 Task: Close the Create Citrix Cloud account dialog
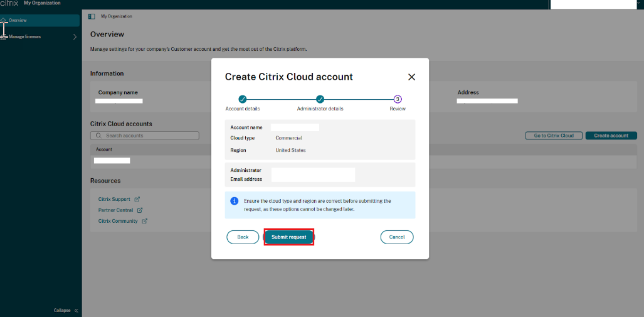point(411,77)
